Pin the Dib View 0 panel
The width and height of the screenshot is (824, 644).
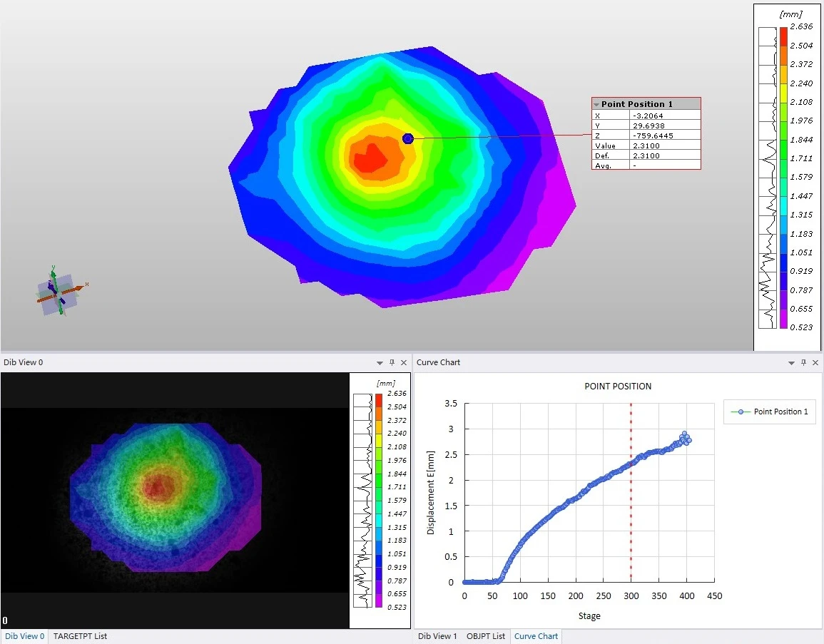392,362
